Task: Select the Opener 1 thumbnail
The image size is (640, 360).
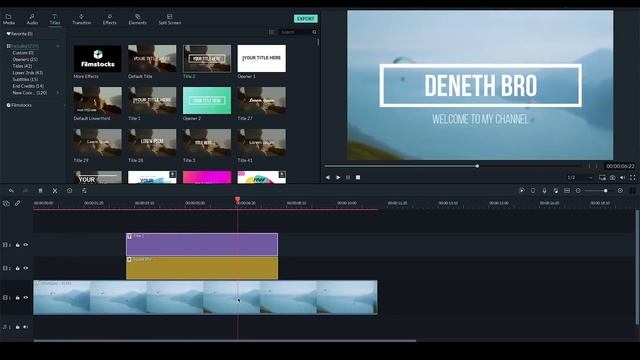Action: click(261, 58)
